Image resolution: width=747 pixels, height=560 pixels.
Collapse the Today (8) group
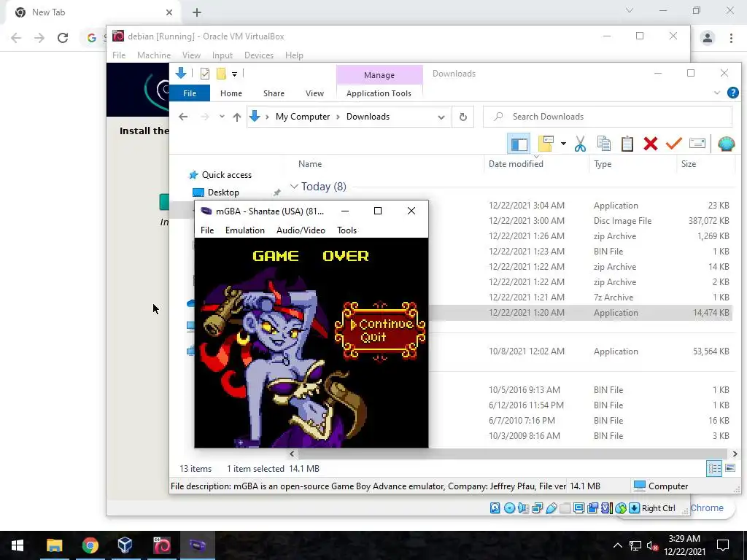pos(294,187)
